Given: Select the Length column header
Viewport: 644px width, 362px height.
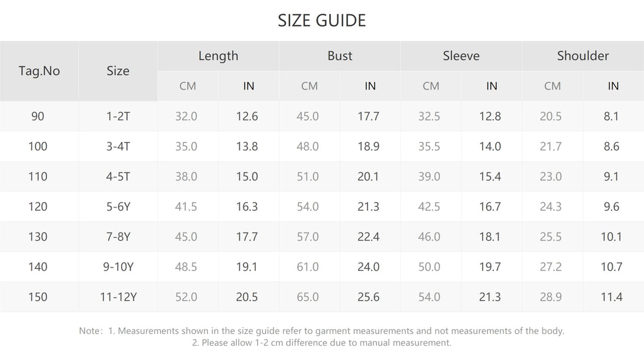Looking at the screenshot, I should point(218,56).
